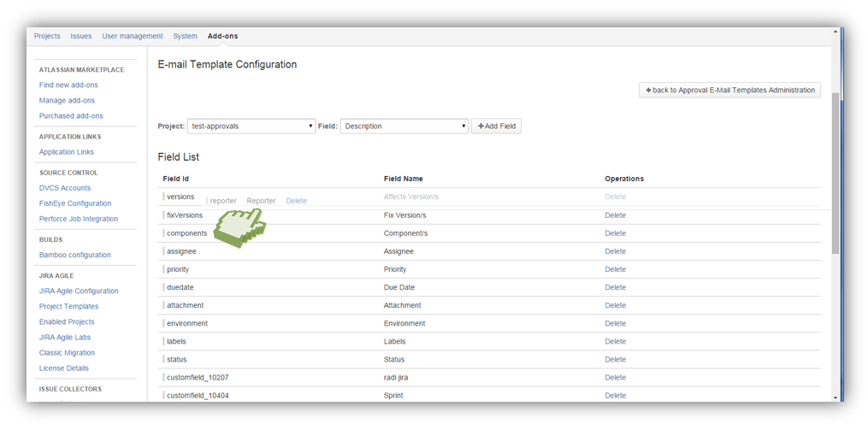The width and height of the screenshot is (868, 430).
Task: Click the drag handle of the priority row
Action: [163, 269]
